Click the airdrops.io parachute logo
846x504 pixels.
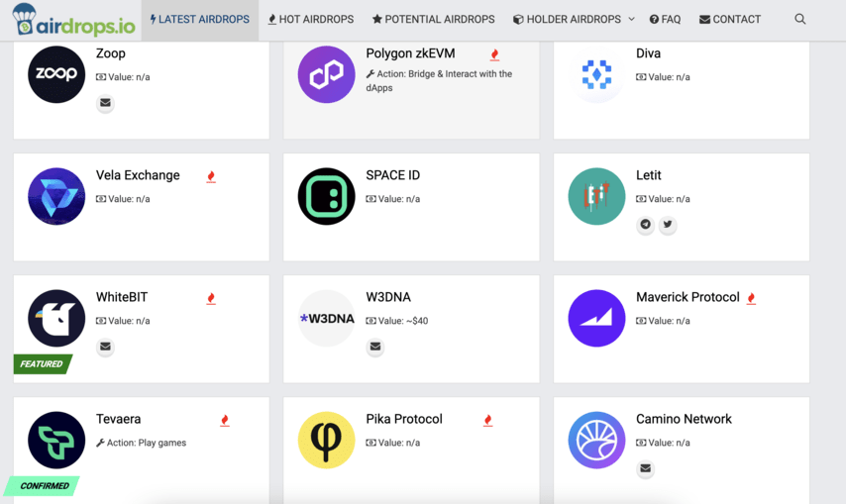click(x=73, y=20)
